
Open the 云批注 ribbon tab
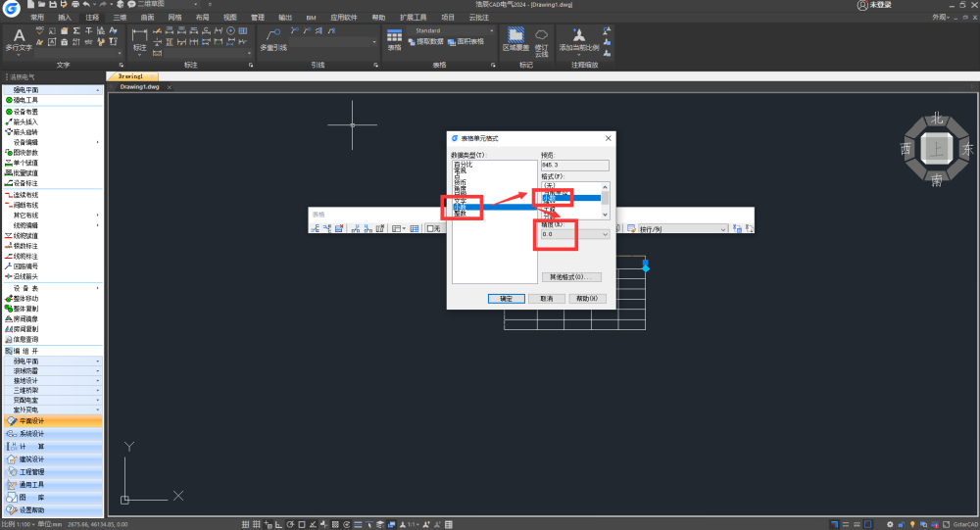click(x=479, y=18)
